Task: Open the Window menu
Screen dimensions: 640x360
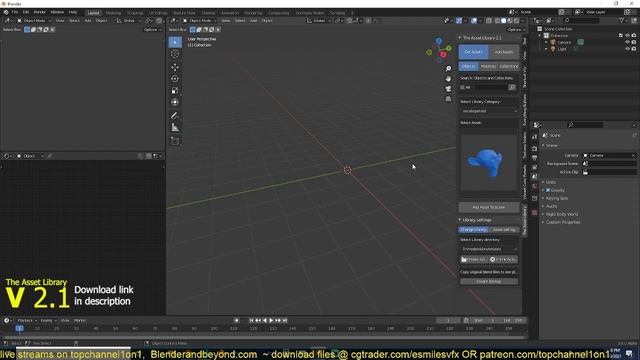Action: pos(57,12)
